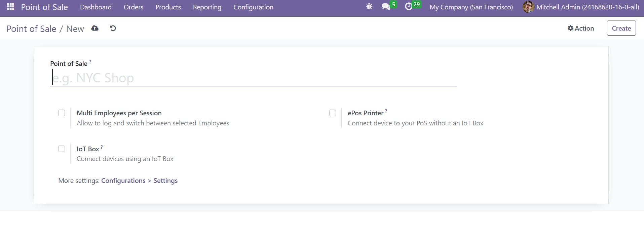Navigate to Point of Sale breadcrumb
The height and width of the screenshot is (241, 644).
31,29
